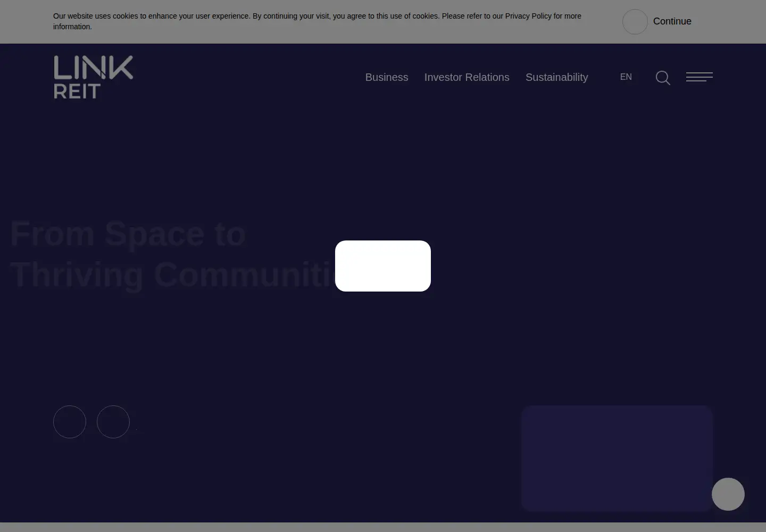Click the REIT wordmark under LINK
766x532 pixels.
tap(77, 92)
